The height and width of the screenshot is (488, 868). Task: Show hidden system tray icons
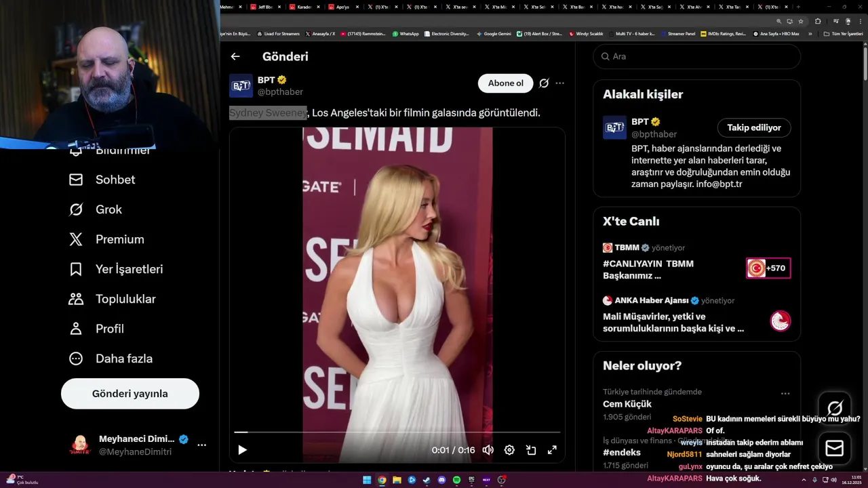click(x=804, y=480)
